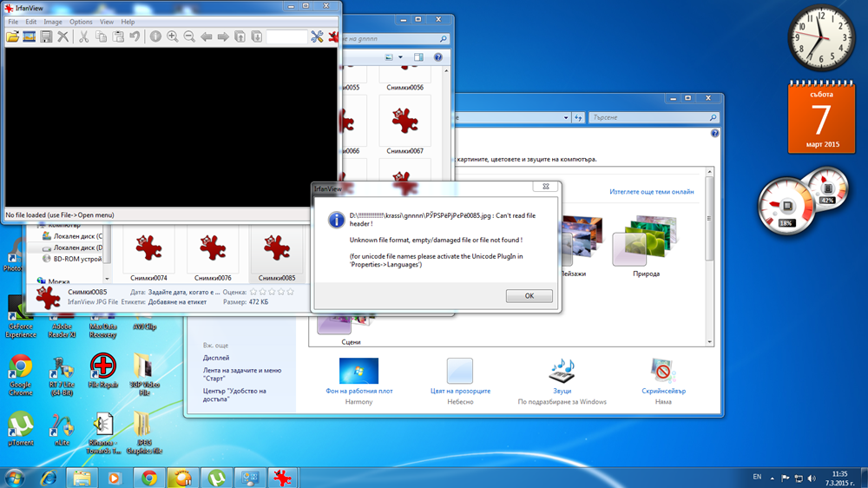
Task: Click the Next file arrow icon
Action: point(223,37)
